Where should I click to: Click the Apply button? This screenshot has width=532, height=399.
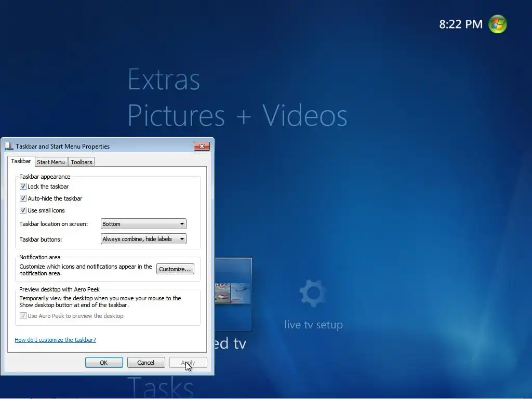[x=188, y=362]
